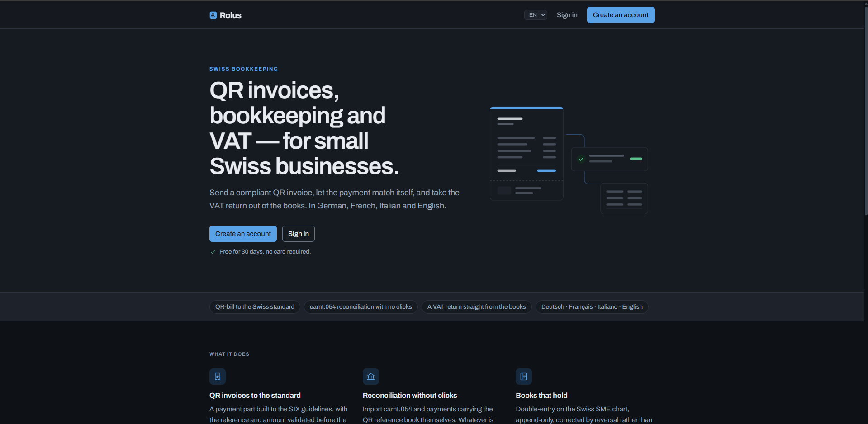868x424 pixels.
Task: Click the Books that hold ledger icon
Action: point(524,377)
